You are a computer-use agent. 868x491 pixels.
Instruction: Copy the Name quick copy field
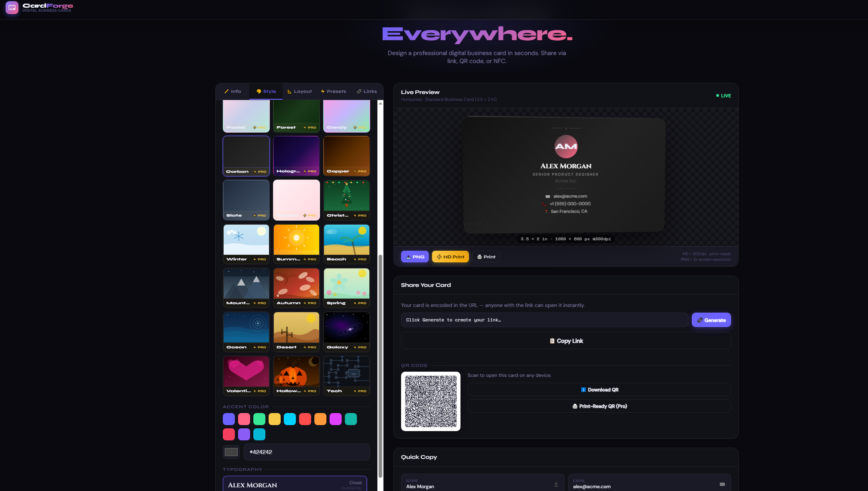[x=483, y=483]
